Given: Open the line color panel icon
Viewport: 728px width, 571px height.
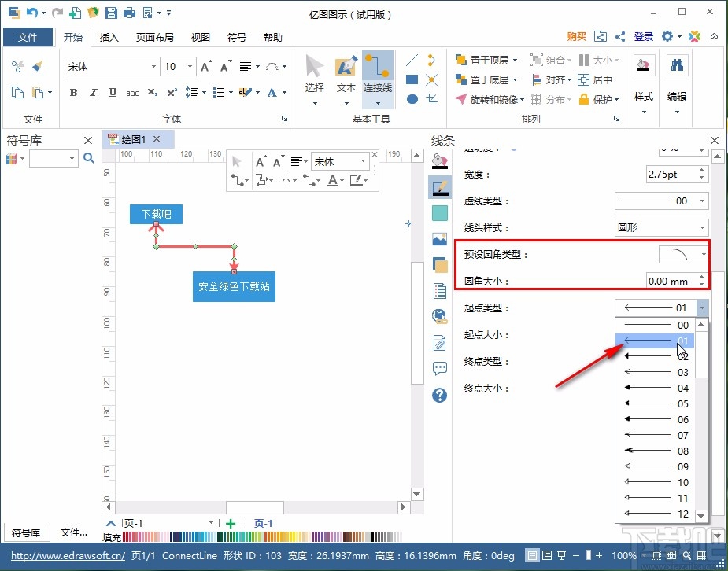Looking at the screenshot, I should point(440,187).
